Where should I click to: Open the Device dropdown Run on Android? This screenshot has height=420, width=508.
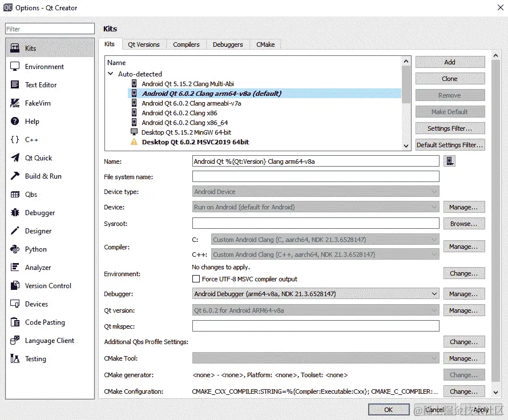[316, 207]
